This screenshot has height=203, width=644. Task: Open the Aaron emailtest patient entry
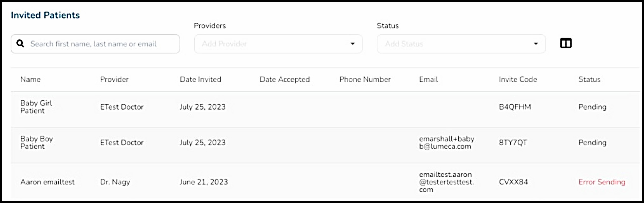(x=47, y=182)
